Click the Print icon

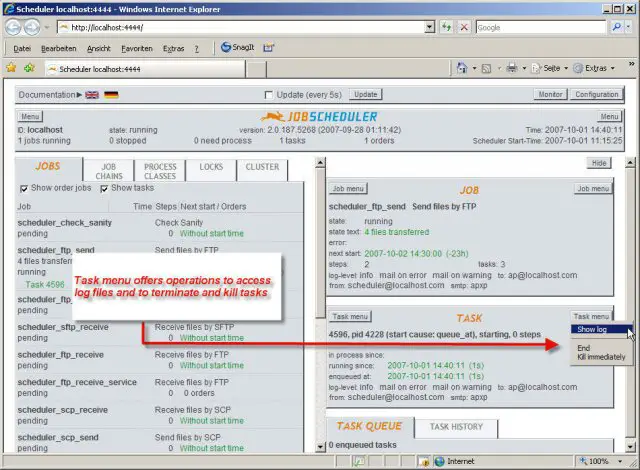[x=512, y=68]
